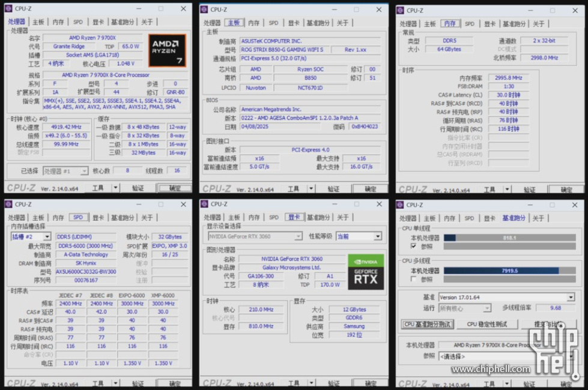Click the CPU-Z app icon in the 内存 window title bar

pos(400,10)
